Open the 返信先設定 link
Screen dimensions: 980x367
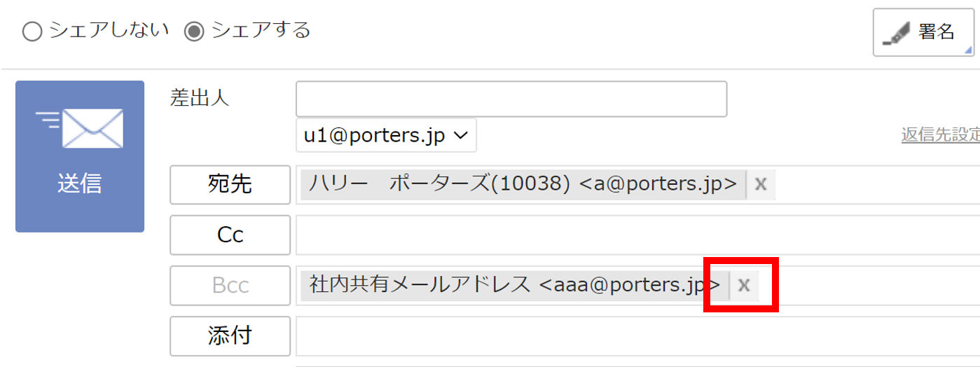tap(941, 135)
